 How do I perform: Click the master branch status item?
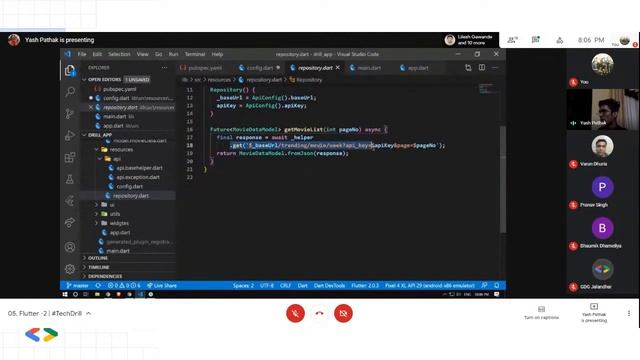78,285
